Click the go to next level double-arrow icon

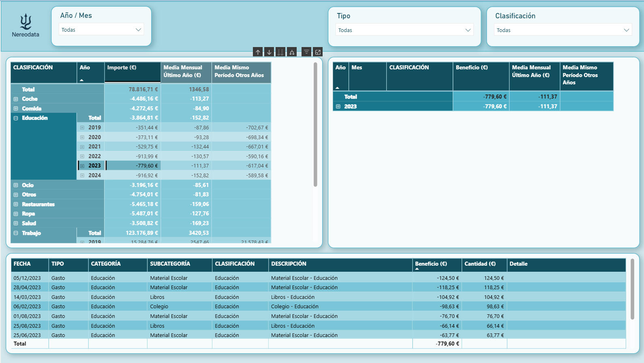280,52
